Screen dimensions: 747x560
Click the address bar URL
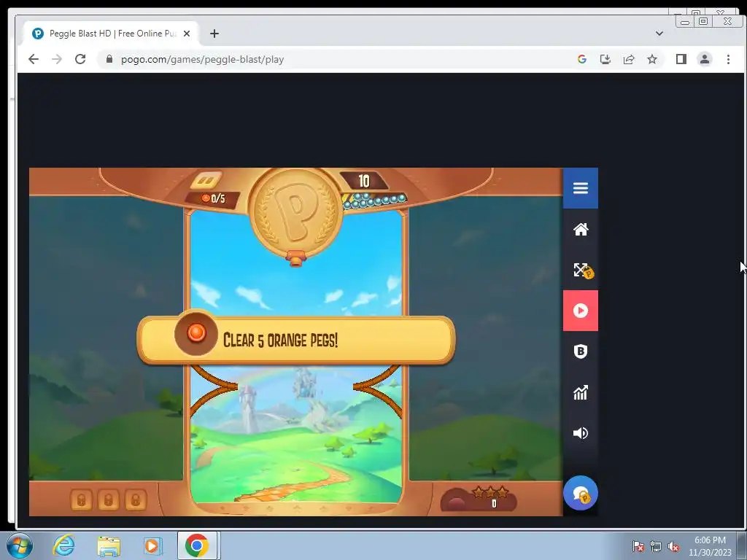[202, 60]
